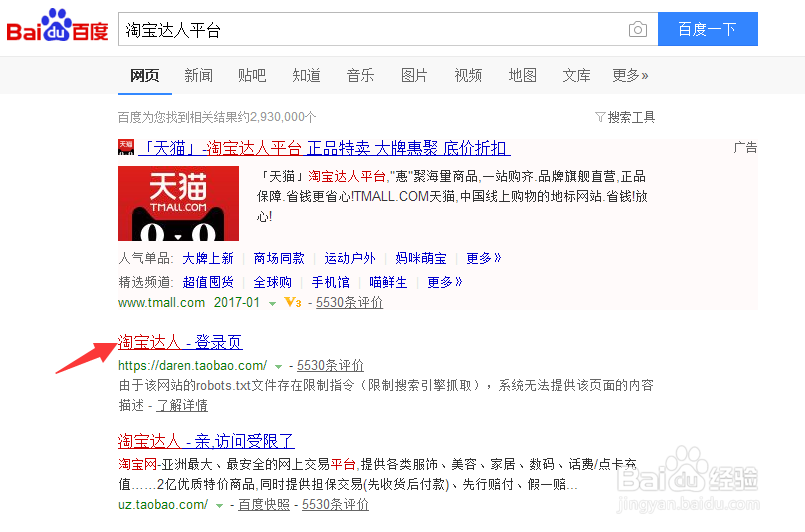805x532 pixels.
Task: Open the 妈咪萌宝 link
Action: [421, 258]
